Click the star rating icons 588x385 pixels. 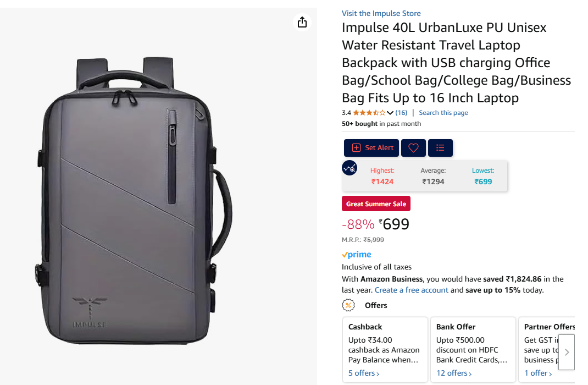[369, 113]
